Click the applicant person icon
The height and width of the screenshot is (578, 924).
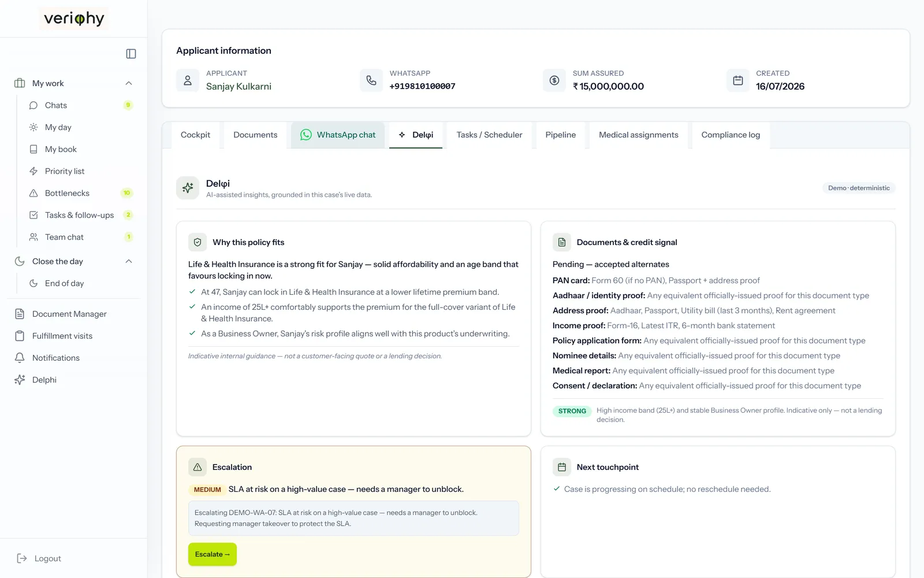click(x=188, y=80)
